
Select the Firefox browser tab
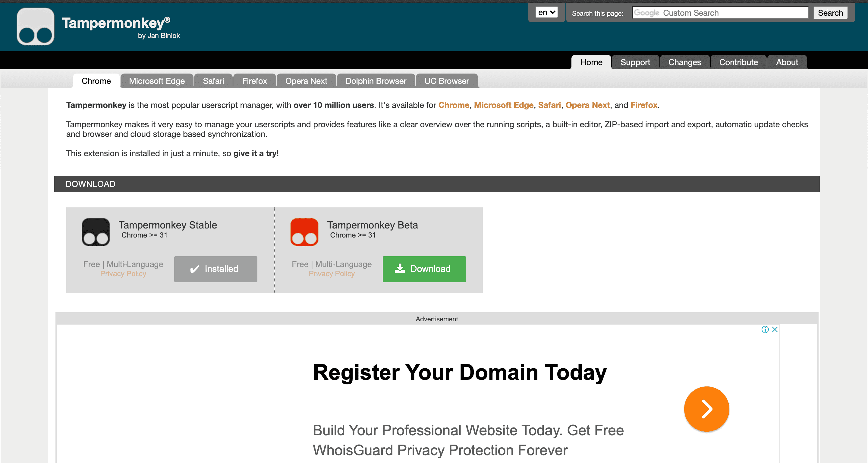coord(254,80)
